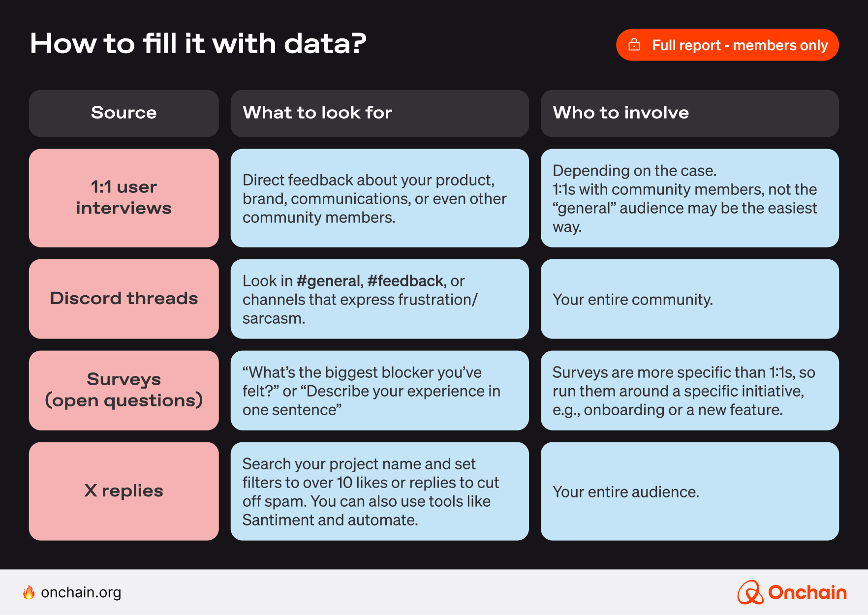Click the Santiment search tips cell
Image resolution: width=868 pixels, height=615 pixels.
379,492
